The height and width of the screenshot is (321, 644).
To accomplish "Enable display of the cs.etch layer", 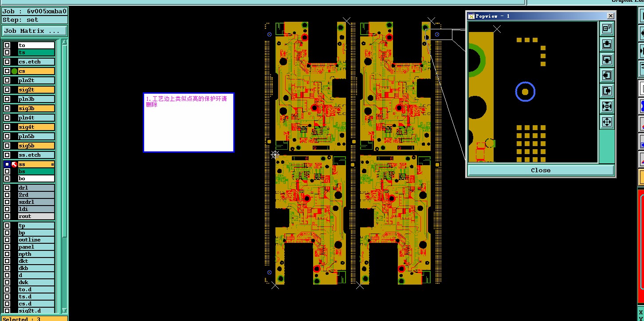I will pos(7,62).
